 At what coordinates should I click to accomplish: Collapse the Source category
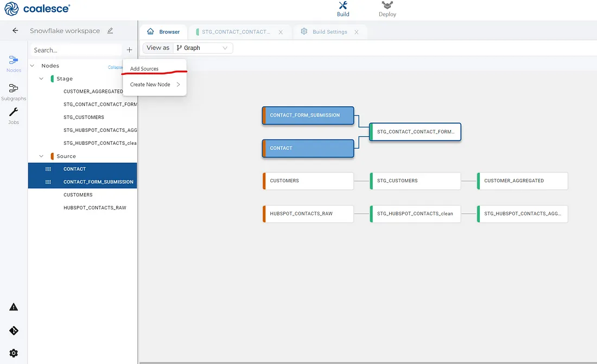pyautogui.click(x=41, y=156)
